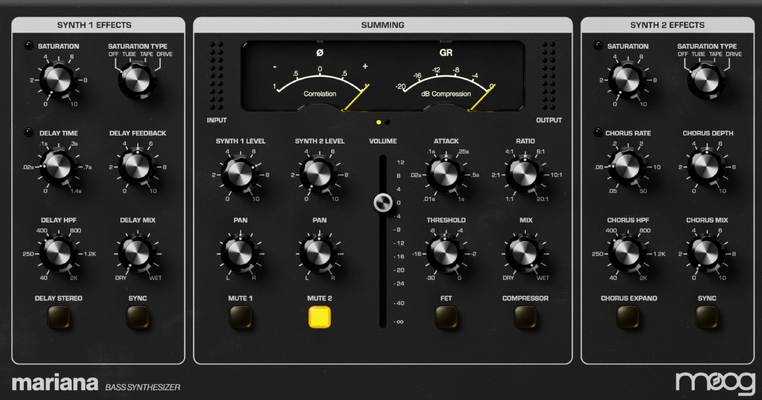This screenshot has width=762, height=400.
Task: Click the Delay Time knob
Action: coord(58,166)
